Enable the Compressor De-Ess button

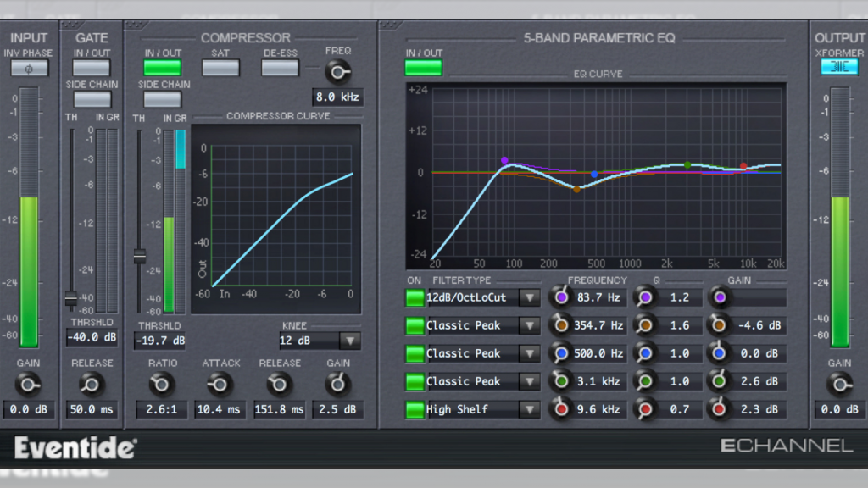point(280,68)
